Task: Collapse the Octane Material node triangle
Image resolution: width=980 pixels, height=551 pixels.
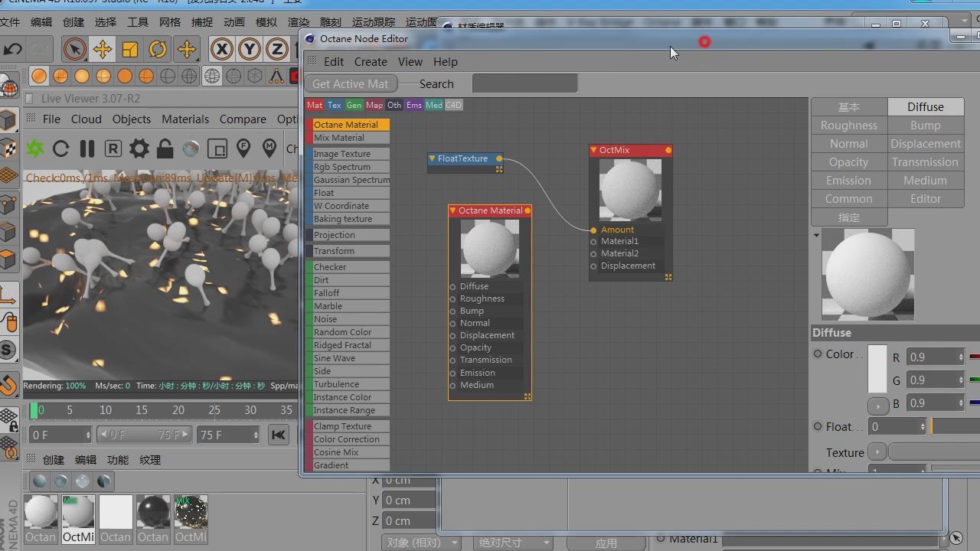Action: (x=452, y=210)
